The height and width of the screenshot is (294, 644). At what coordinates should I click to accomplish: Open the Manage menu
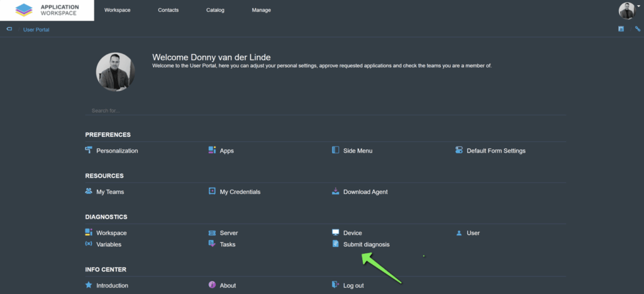(262, 10)
